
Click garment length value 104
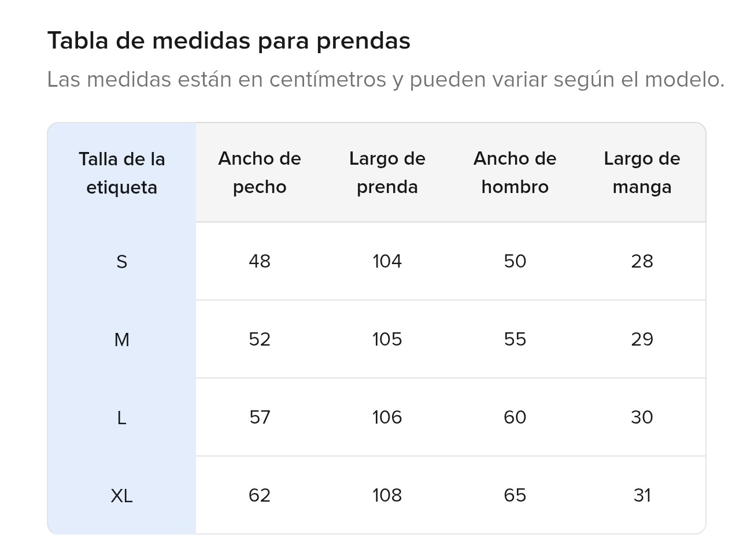pyautogui.click(x=387, y=261)
